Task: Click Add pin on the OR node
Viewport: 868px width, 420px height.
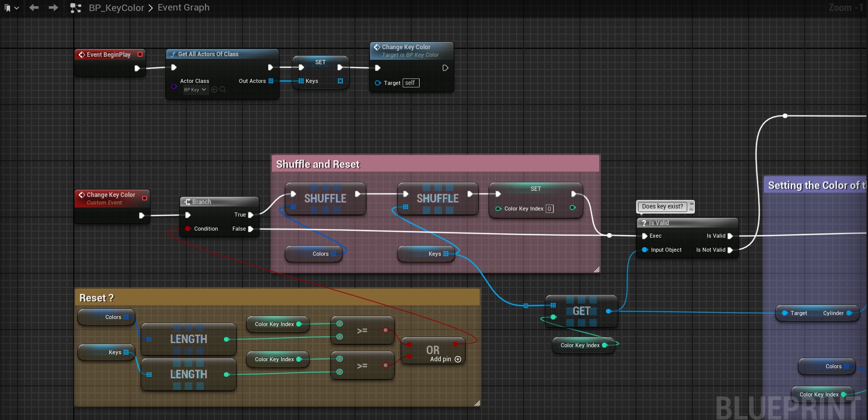Action: 445,359
